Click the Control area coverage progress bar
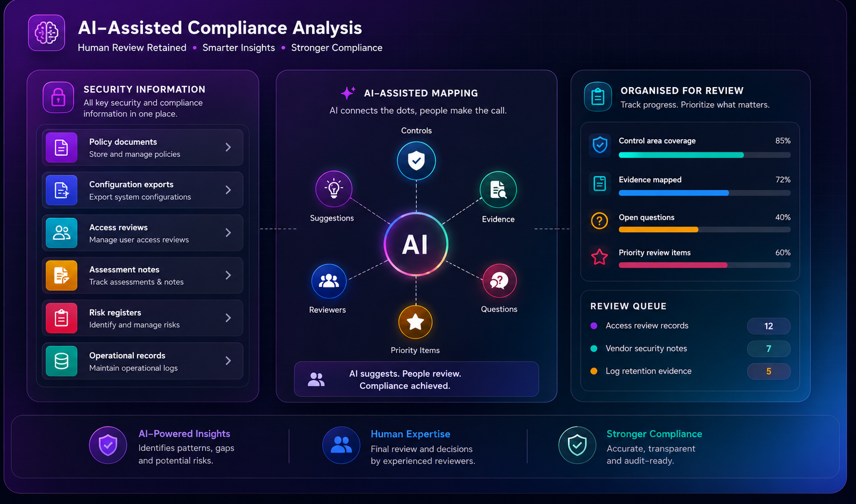The image size is (856, 504). (704, 155)
